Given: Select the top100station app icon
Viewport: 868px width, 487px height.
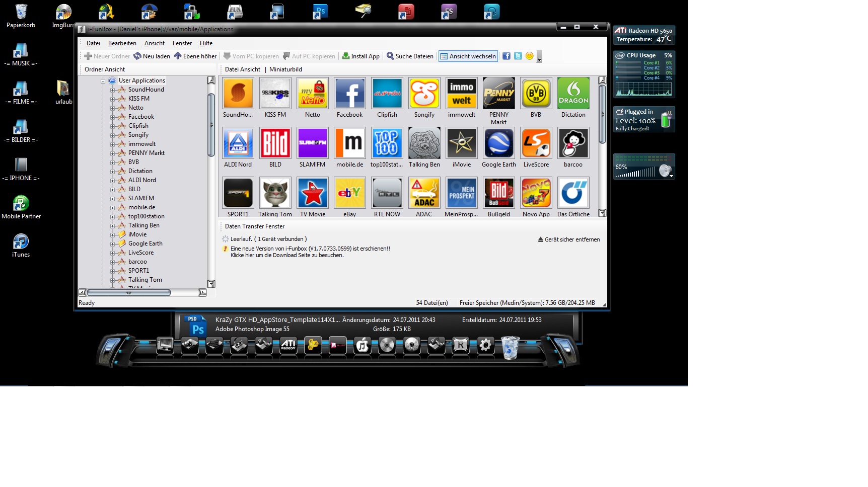Looking at the screenshot, I should tap(387, 143).
